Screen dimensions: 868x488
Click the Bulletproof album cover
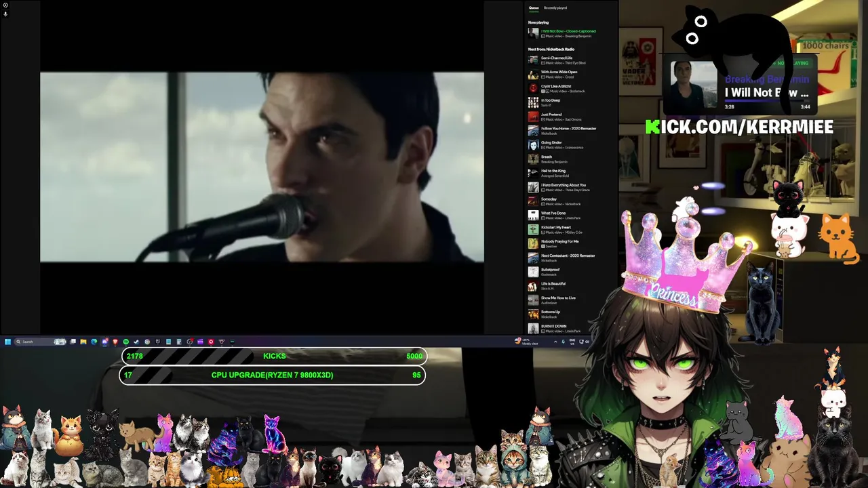(534, 272)
